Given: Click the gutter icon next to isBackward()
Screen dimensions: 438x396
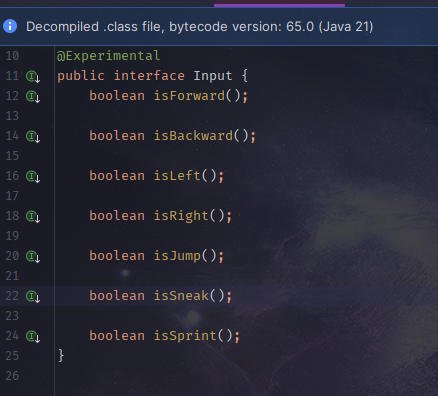Looking at the screenshot, I should point(33,136).
